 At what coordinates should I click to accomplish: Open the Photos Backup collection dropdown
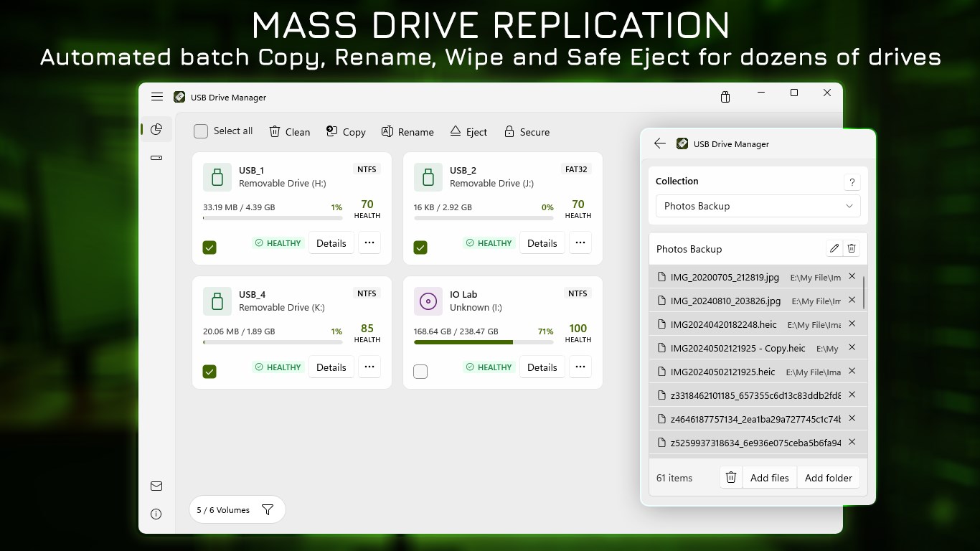tap(758, 206)
